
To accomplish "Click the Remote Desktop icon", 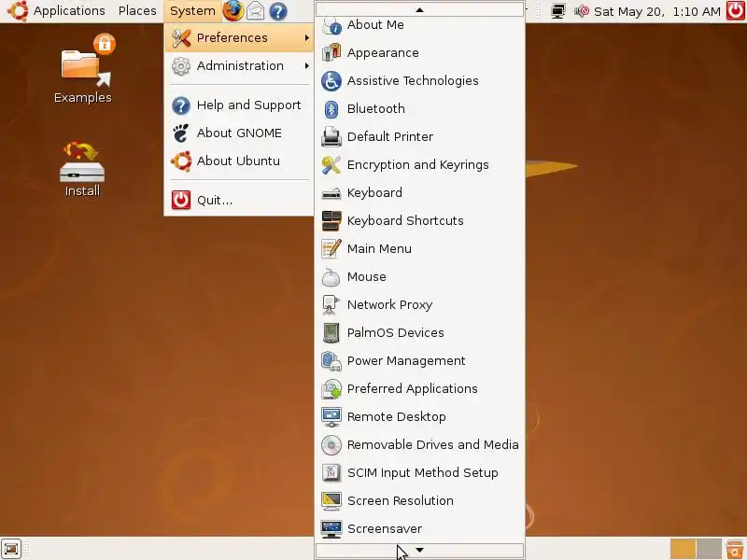I will pyautogui.click(x=331, y=416).
